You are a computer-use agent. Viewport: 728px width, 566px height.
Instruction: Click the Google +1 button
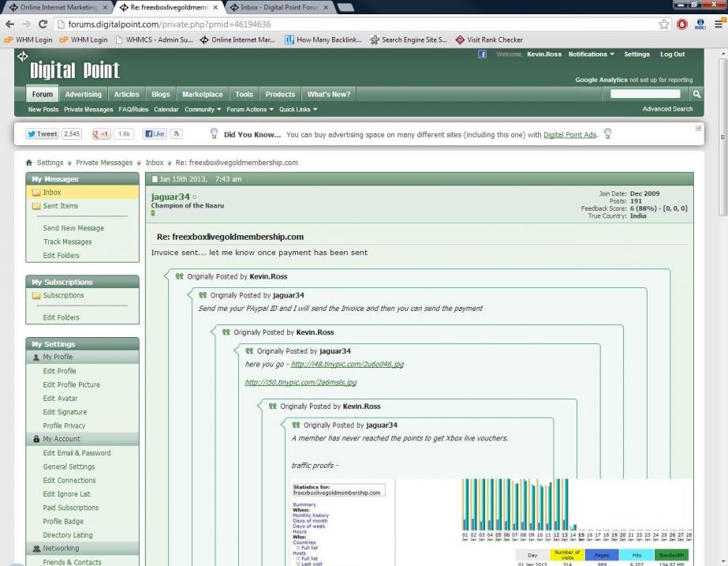point(101,134)
